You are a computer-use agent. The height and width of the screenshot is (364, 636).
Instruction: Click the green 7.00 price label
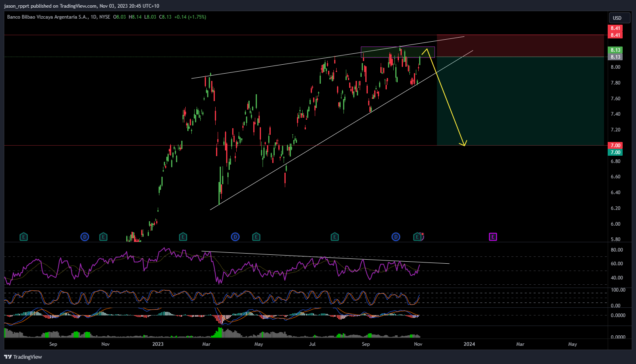point(615,152)
